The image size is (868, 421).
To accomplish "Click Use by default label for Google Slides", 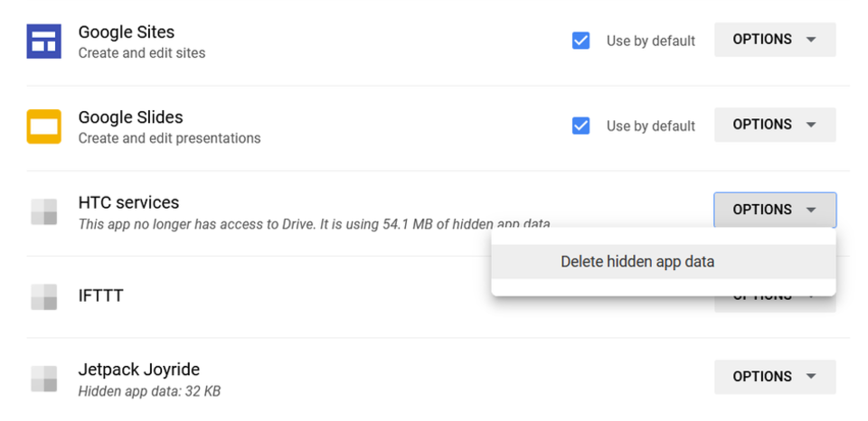I will (x=651, y=126).
